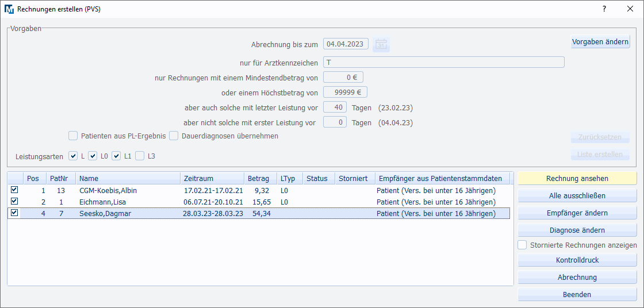Select the name CGM-Koebis,Albin
The height and width of the screenshot is (308, 644).
click(108, 191)
